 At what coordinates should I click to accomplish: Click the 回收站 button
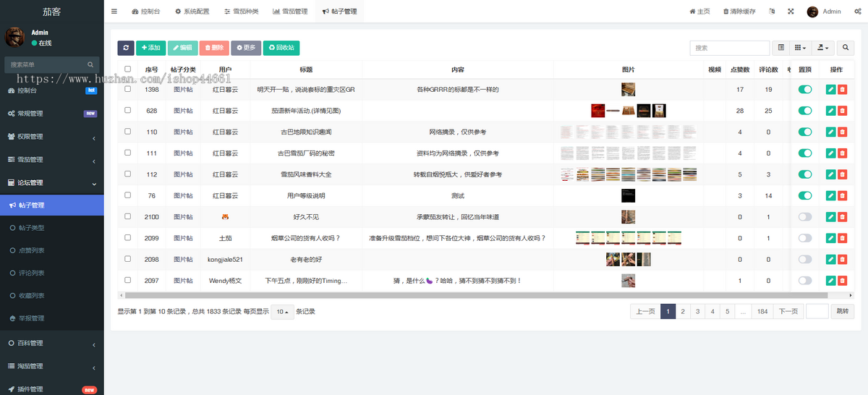(281, 48)
